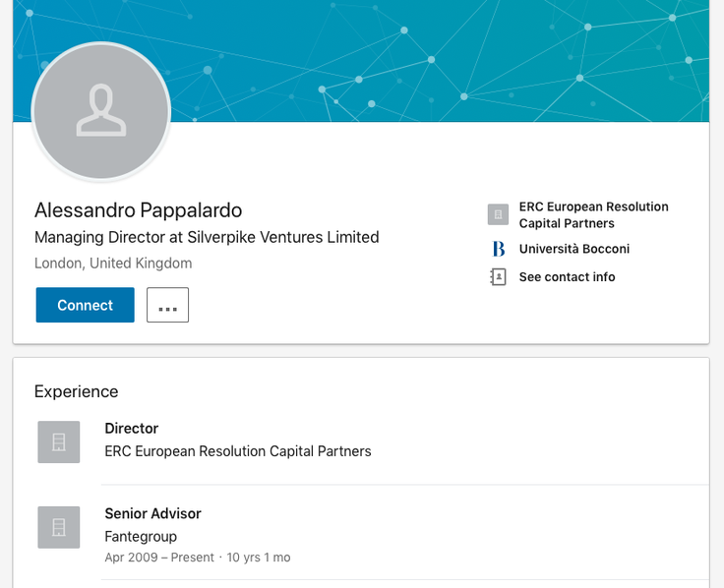Open the Senior Advisor position title
This screenshot has height=588, width=724.
152,513
